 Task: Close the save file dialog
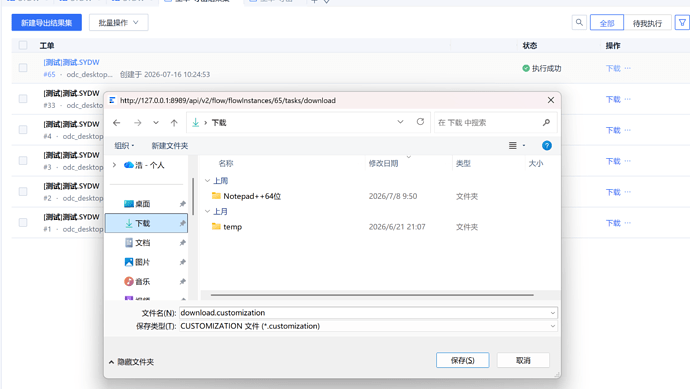[x=551, y=100]
